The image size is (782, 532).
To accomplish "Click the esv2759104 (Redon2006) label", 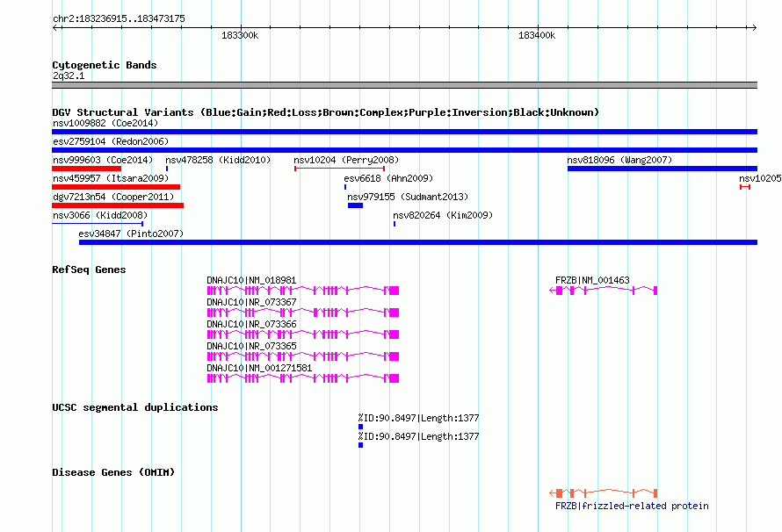I will [111, 141].
